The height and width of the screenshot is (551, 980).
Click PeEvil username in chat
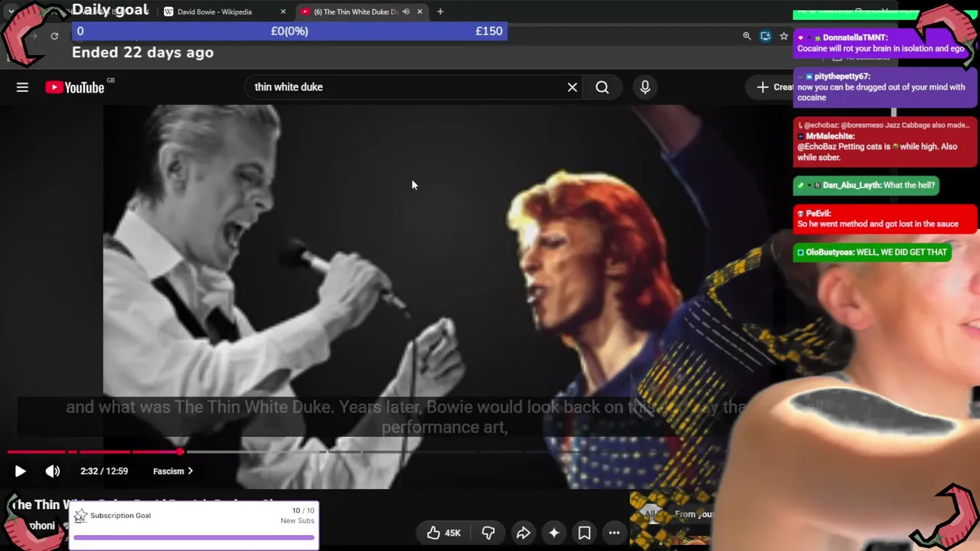click(818, 214)
